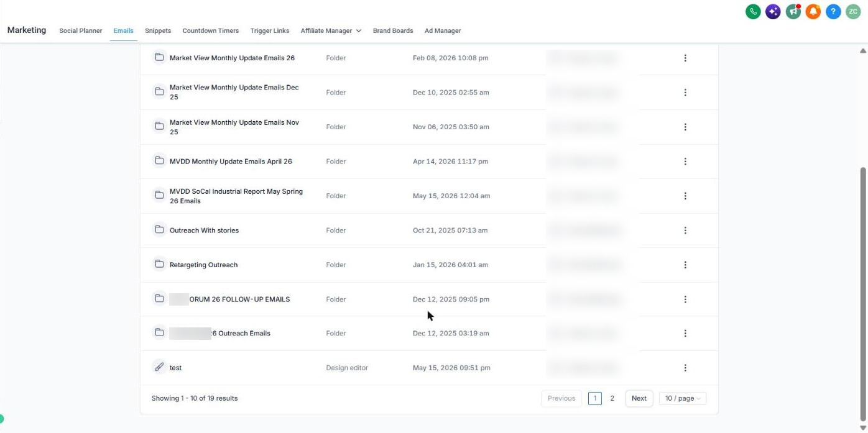This screenshot has width=868, height=433.
Task: Open the blue help question icon
Action: pyautogui.click(x=833, y=11)
